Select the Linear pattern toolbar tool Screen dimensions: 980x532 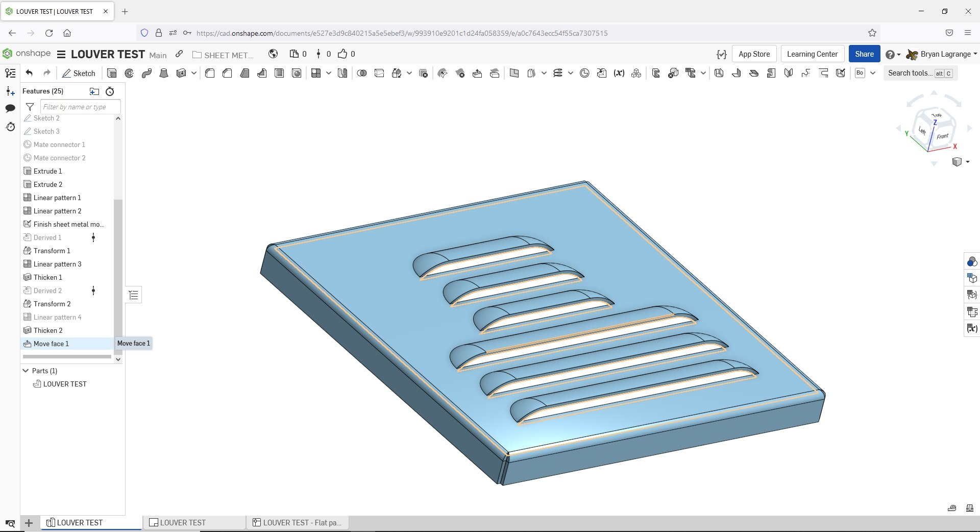[x=316, y=74]
